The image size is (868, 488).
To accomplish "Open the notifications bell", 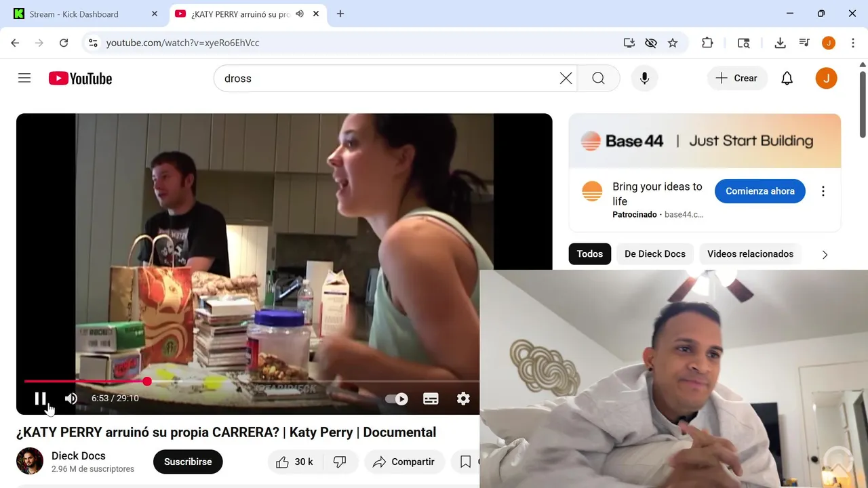I will click(787, 79).
